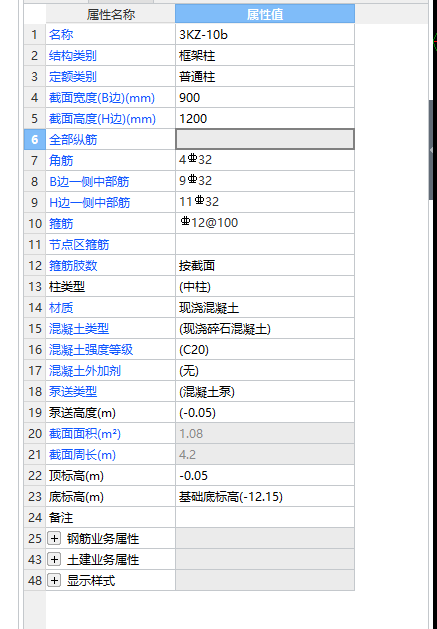Expand the 钢筋业务属性 group

pos(54,538)
